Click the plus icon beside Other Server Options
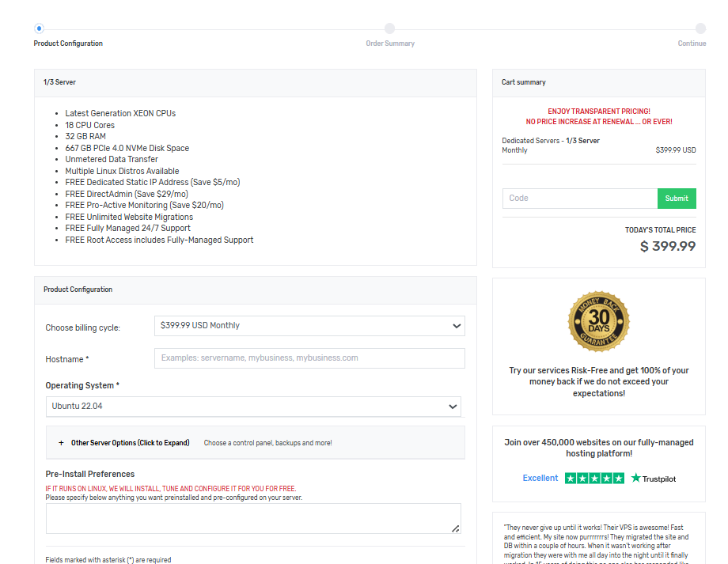 click(61, 443)
